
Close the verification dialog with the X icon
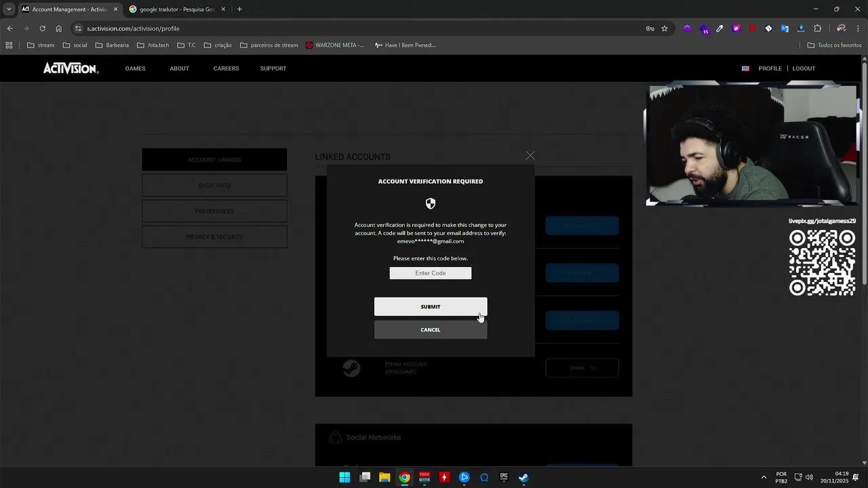(x=530, y=156)
